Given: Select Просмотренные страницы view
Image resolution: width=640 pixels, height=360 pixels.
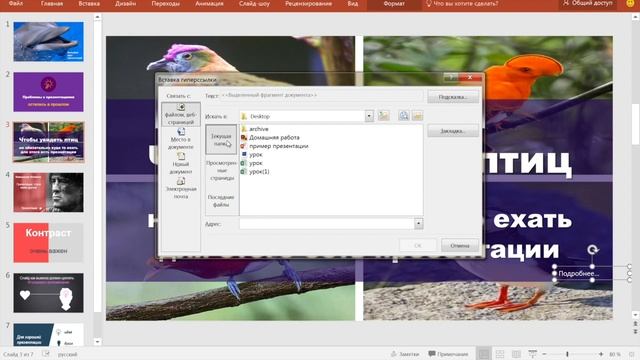Looking at the screenshot, I should pos(221,170).
